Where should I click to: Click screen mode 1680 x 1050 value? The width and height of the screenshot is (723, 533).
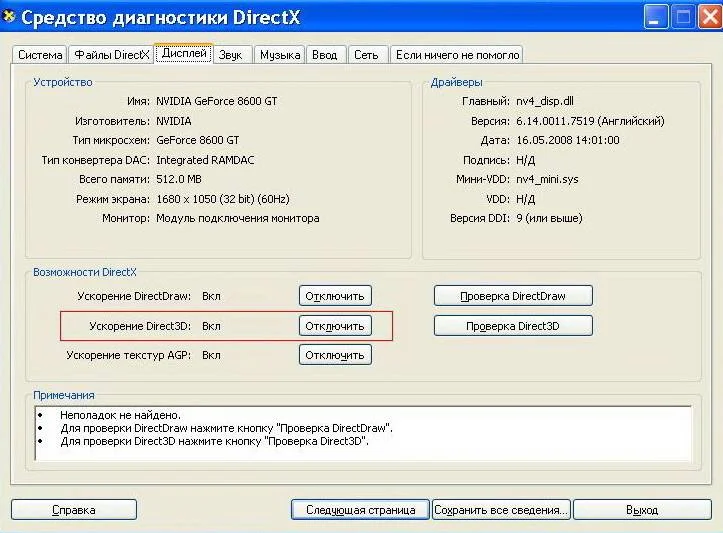223,199
